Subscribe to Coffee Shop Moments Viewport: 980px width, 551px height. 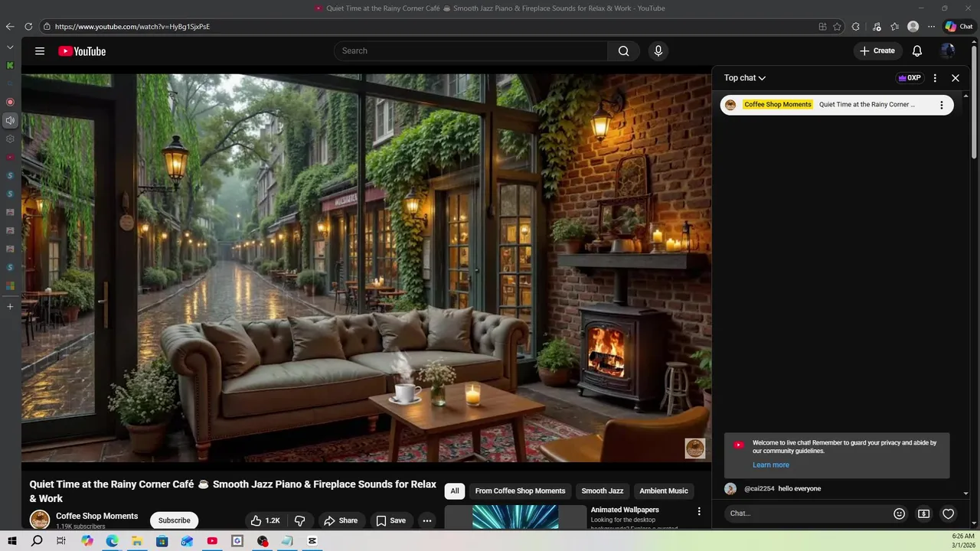coord(174,520)
